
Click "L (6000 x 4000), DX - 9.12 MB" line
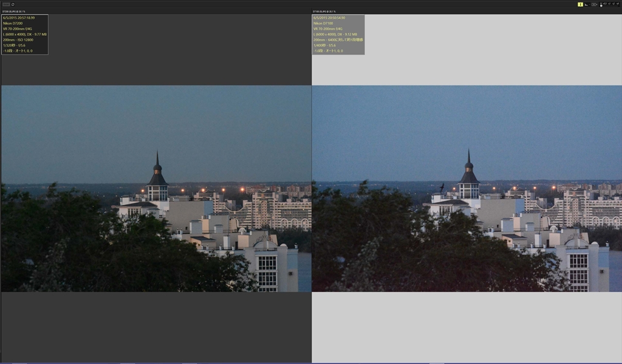tap(335, 35)
